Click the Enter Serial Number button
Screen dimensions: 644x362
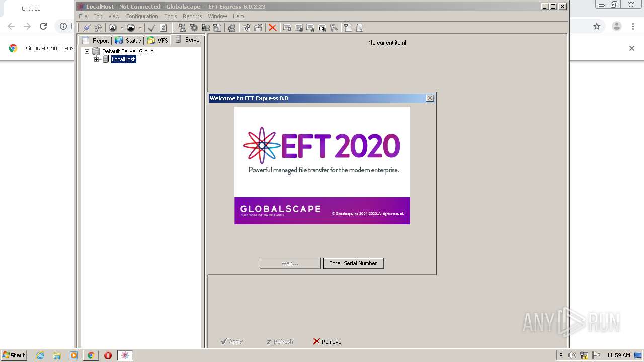coord(353,263)
